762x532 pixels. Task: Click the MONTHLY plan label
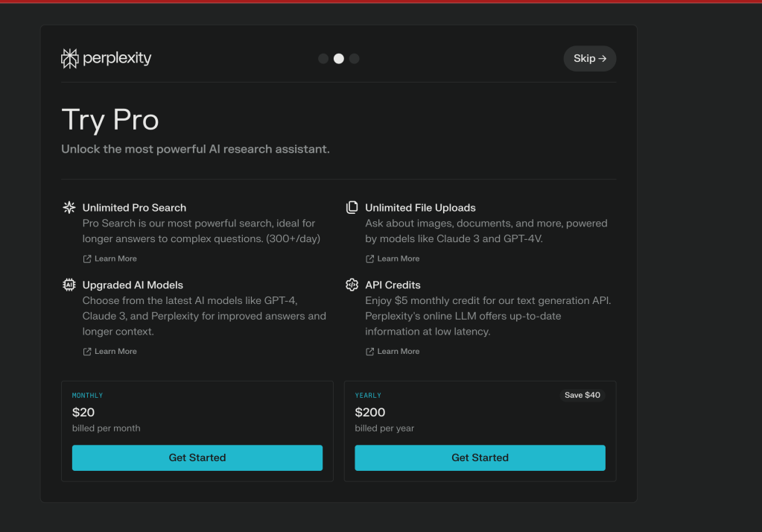[87, 396]
